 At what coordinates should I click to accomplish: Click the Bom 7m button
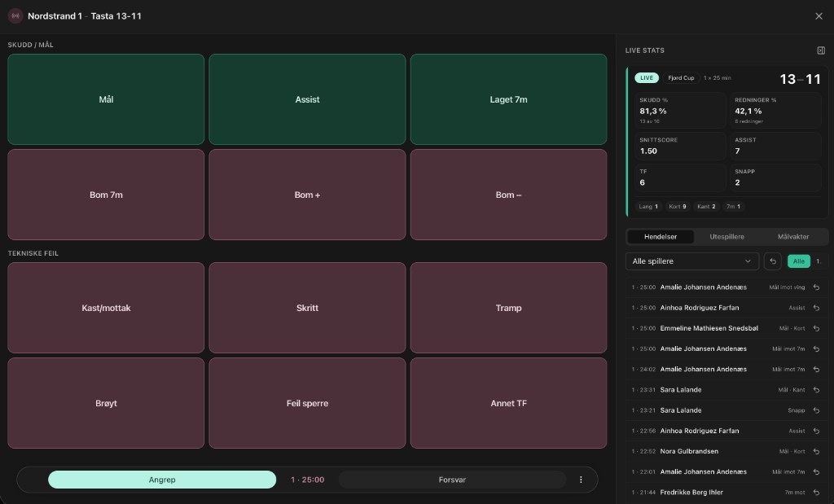(106, 195)
